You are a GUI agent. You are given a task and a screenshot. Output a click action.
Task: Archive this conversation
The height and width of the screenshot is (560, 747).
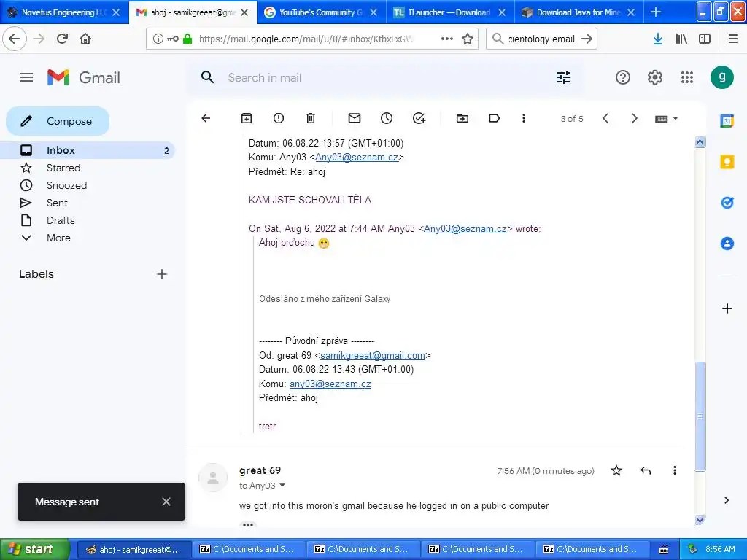point(247,118)
